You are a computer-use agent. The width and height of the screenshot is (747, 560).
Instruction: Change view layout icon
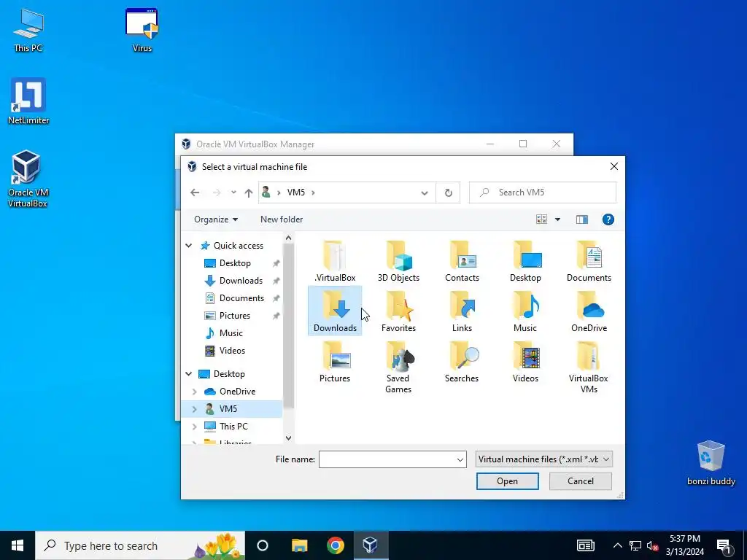(542, 219)
